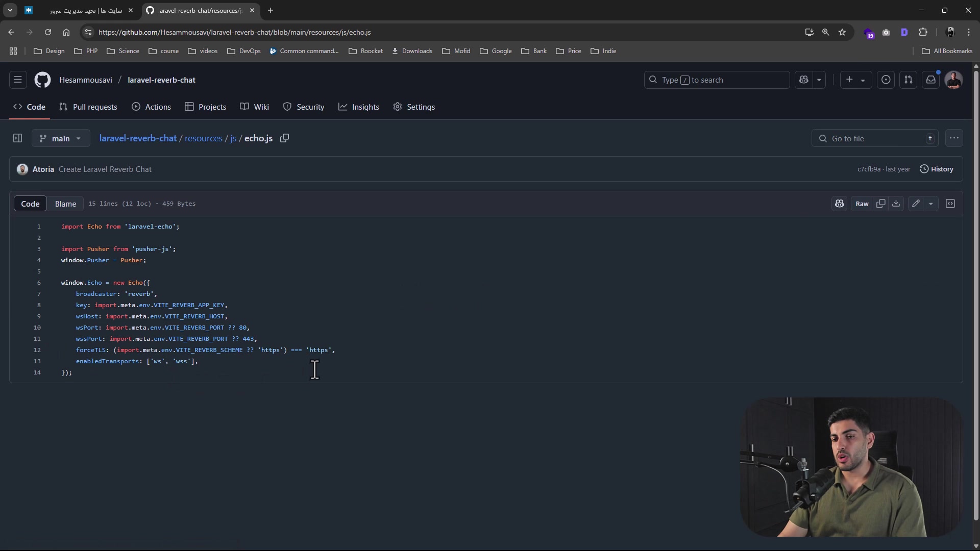The image size is (980, 551).
Task: Click the Go to file search field
Action: (875, 138)
